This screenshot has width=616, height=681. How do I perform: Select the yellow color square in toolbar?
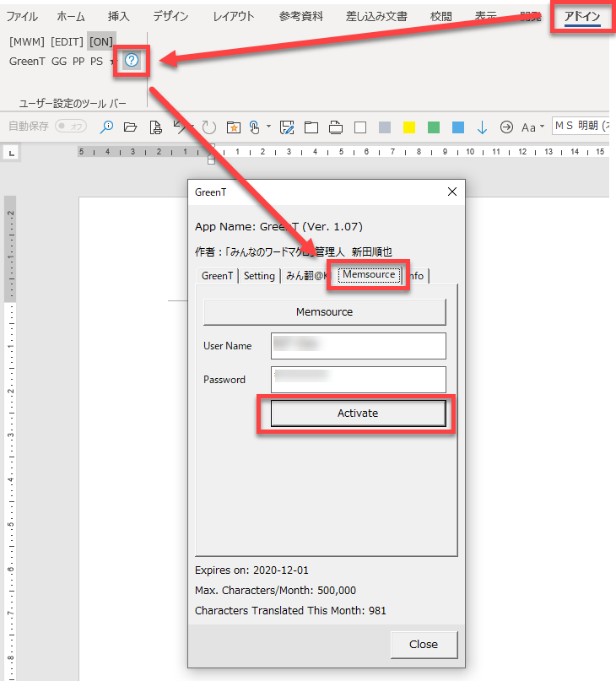(x=409, y=127)
